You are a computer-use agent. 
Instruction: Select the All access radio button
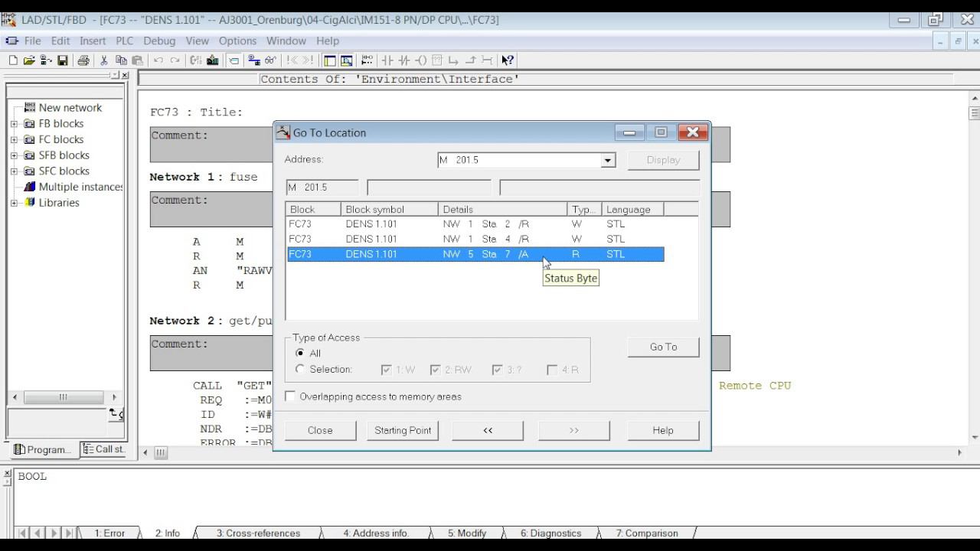(x=300, y=354)
